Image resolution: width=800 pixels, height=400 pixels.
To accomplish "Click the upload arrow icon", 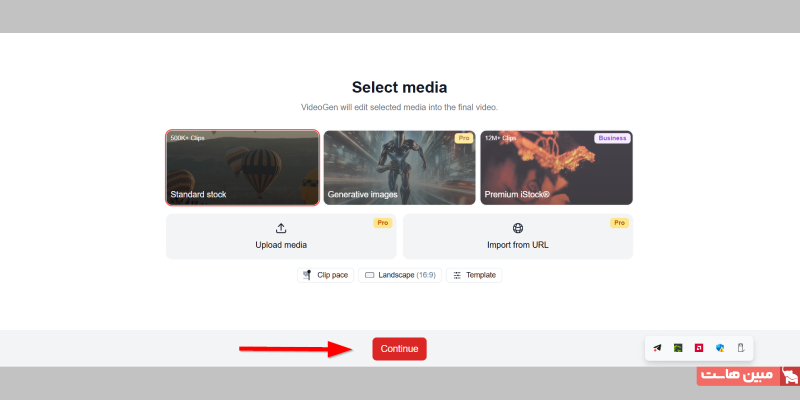I will (281, 228).
